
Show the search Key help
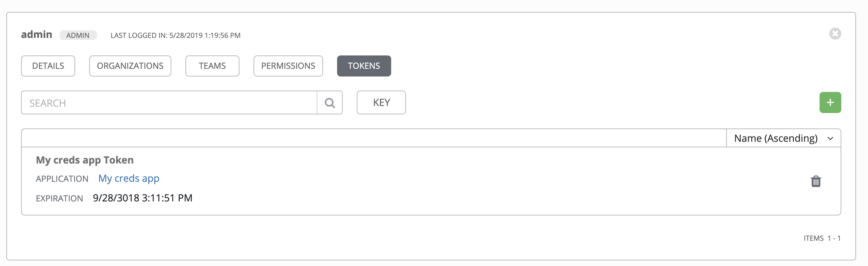tap(381, 102)
